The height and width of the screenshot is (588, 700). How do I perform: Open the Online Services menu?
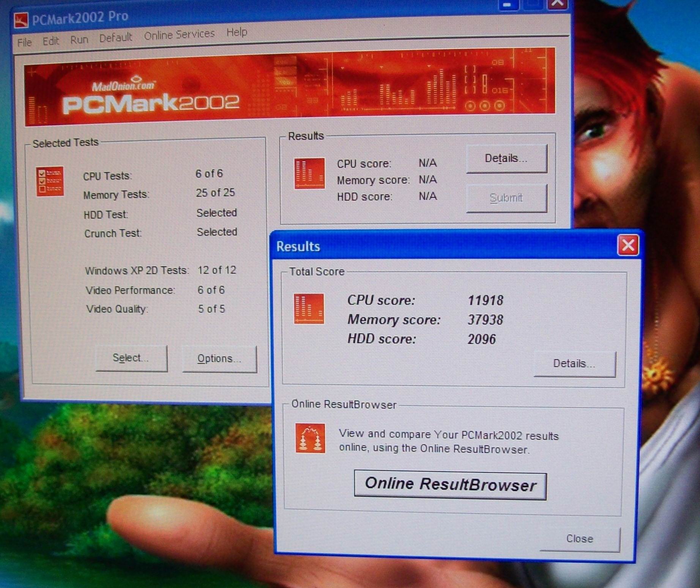[179, 35]
